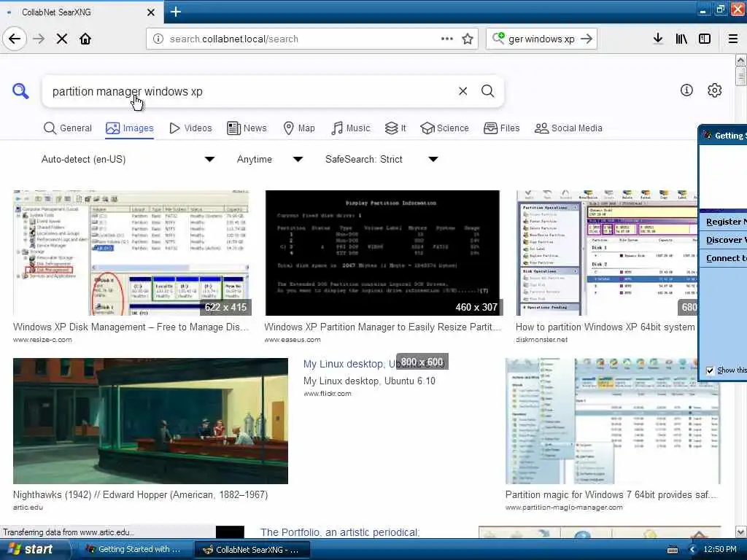Click Discover link in Getting Started window
Screen dimensions: 747x560
pyautogui.click(x=726, y=240)
